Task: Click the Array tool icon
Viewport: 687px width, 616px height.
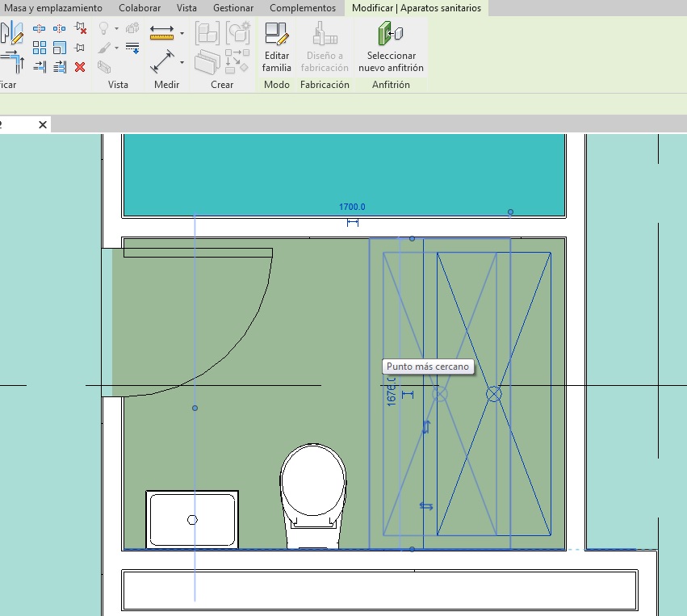Action: [39, 48]
